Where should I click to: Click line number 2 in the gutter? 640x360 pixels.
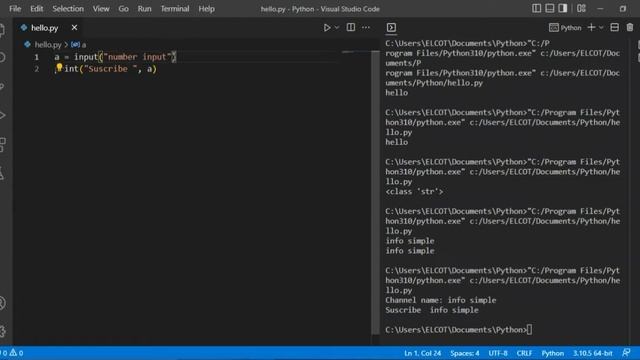tap(37, 69)
